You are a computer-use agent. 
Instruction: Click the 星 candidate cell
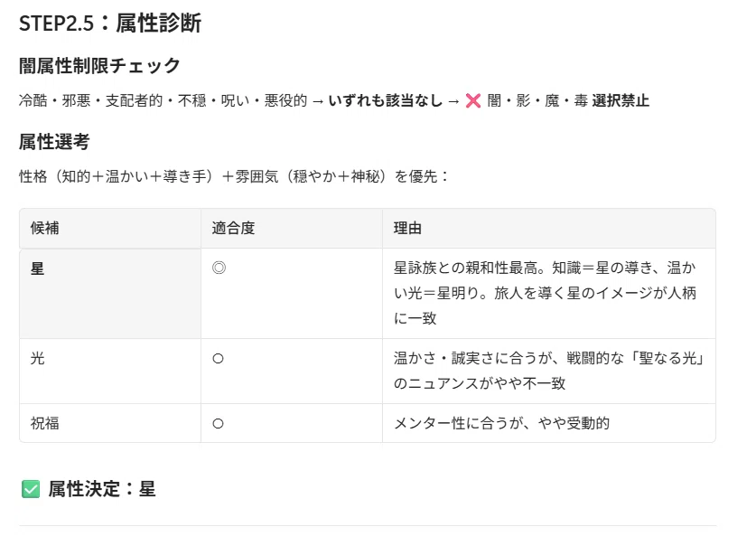(x=110, y=293)
